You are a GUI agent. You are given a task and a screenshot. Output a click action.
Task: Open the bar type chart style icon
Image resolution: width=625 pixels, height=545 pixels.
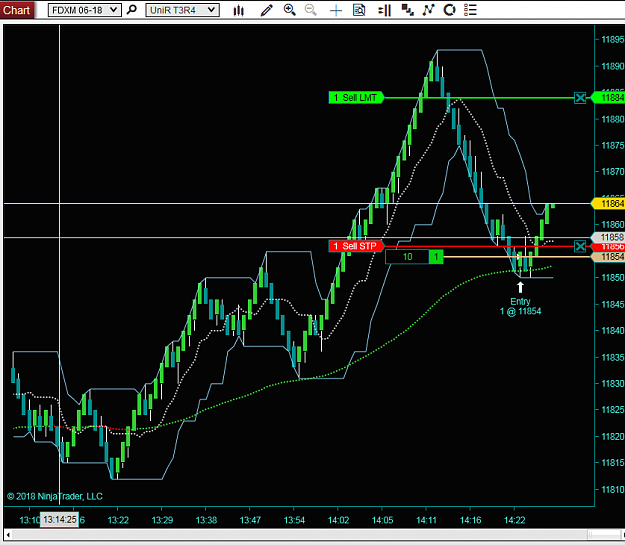(x=238, y=10)
